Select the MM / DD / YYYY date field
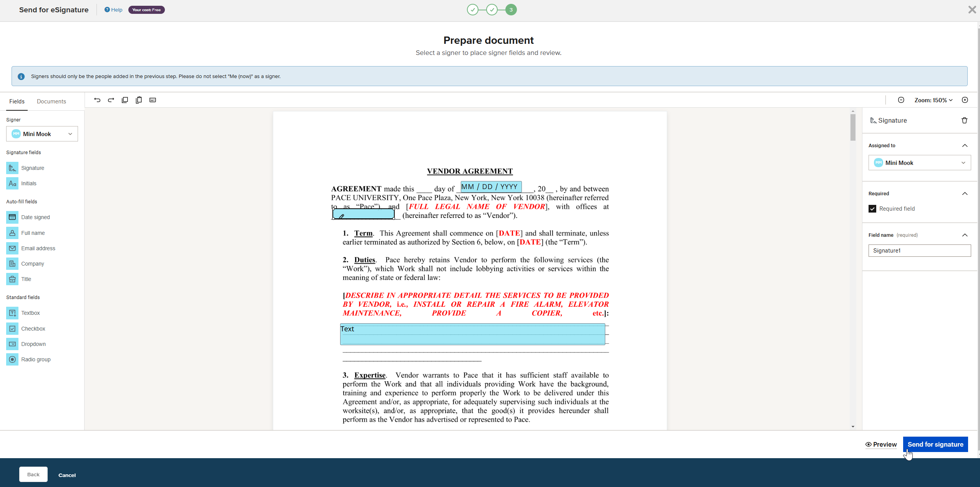 click(491, 187)
